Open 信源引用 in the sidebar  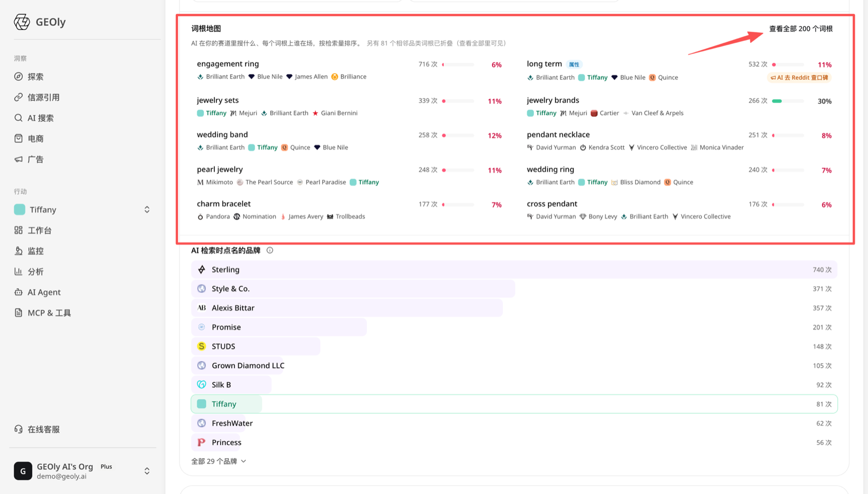click(43, 98)
